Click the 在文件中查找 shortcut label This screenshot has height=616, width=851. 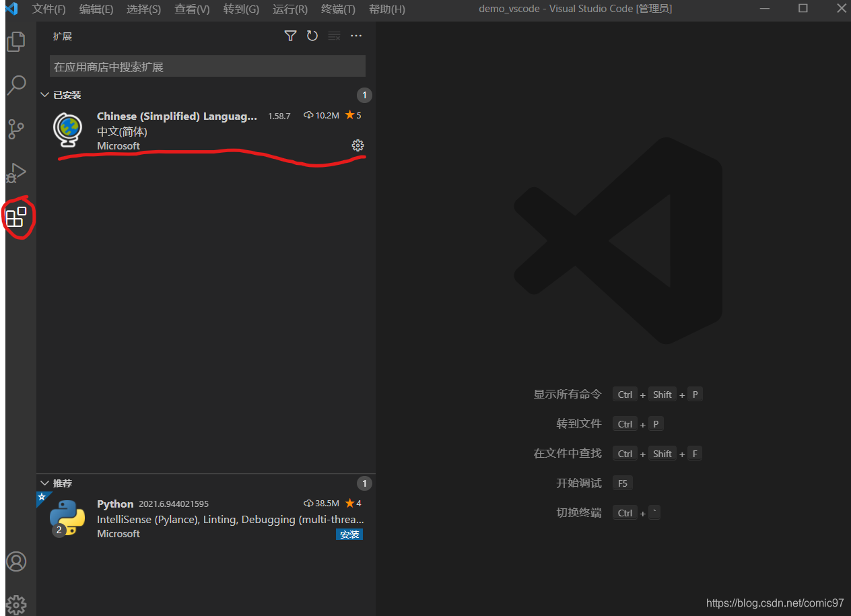pyautogui.click(x=568, y=454)
